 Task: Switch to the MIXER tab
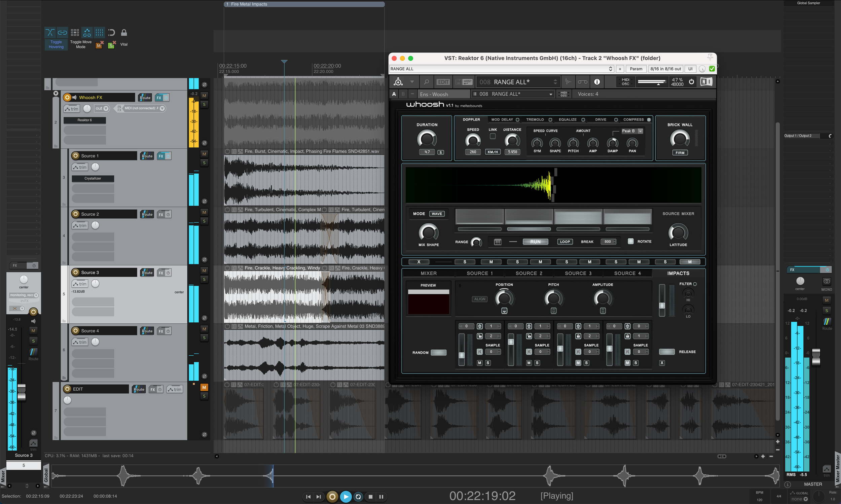[x=429, y=274]
